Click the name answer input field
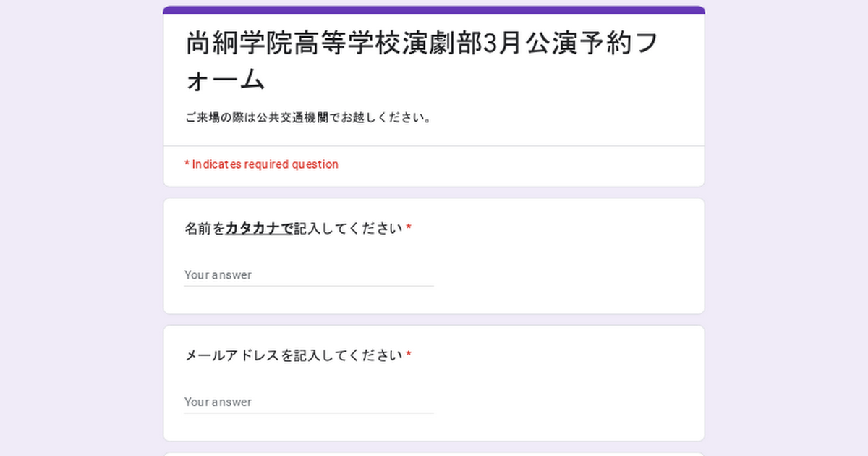The image size is (868, 456). [309, 275]
